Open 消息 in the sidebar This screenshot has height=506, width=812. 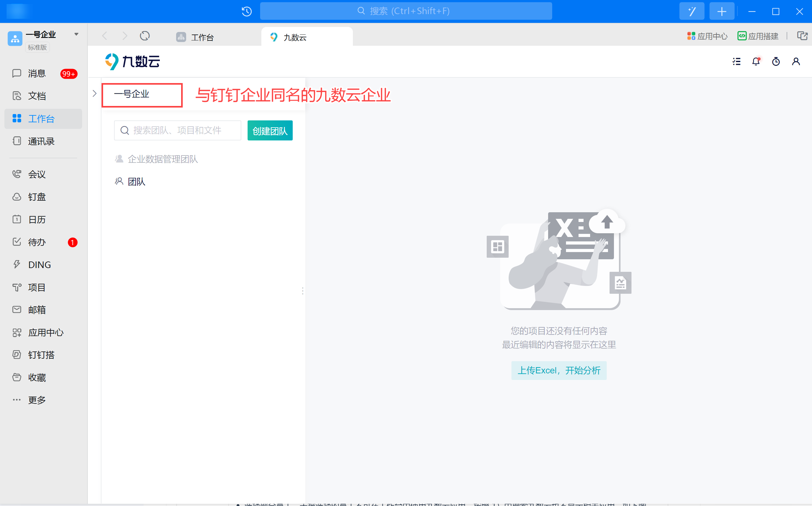[x=37, y=74]
